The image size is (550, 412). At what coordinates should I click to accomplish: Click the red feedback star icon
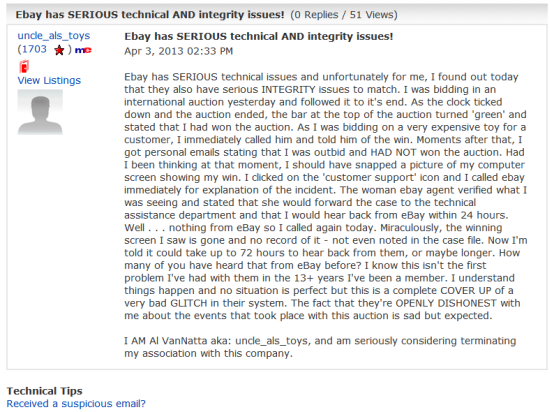click(59, 50)
